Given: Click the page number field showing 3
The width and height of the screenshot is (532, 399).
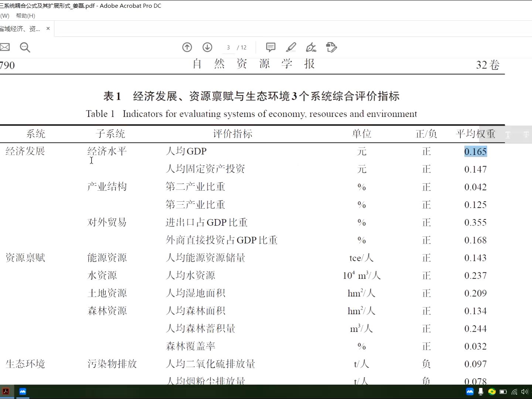Looking at the screenshot, I should coord(228,48).
